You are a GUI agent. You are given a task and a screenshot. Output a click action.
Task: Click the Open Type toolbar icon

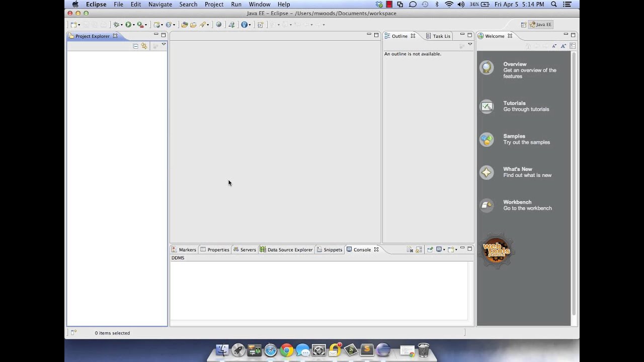click(185, 25)
